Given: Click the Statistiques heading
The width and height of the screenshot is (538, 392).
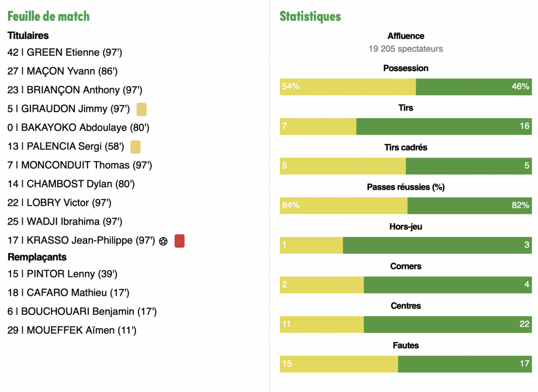Looking at the screenshot, I should 310,16.
